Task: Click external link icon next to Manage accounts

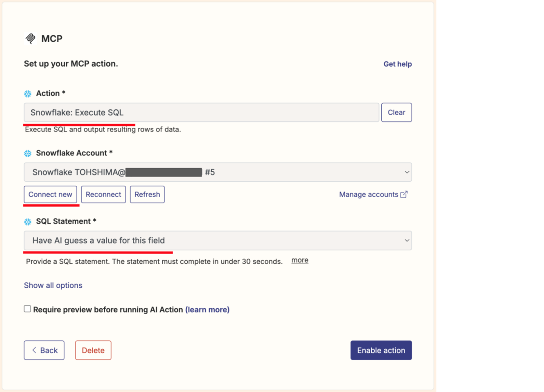Action: click(x=404, y=194)
